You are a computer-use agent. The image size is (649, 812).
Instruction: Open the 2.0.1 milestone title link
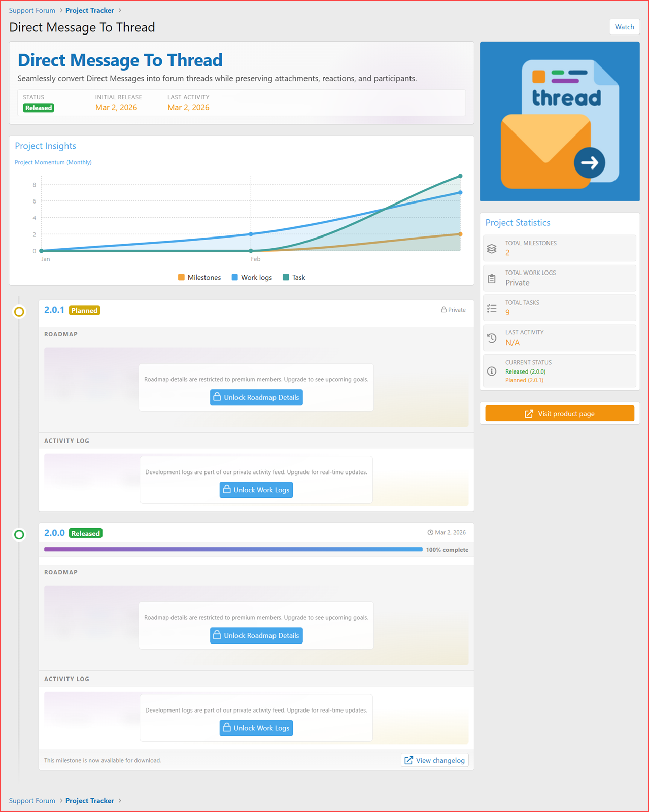click(x=54, y=310)
